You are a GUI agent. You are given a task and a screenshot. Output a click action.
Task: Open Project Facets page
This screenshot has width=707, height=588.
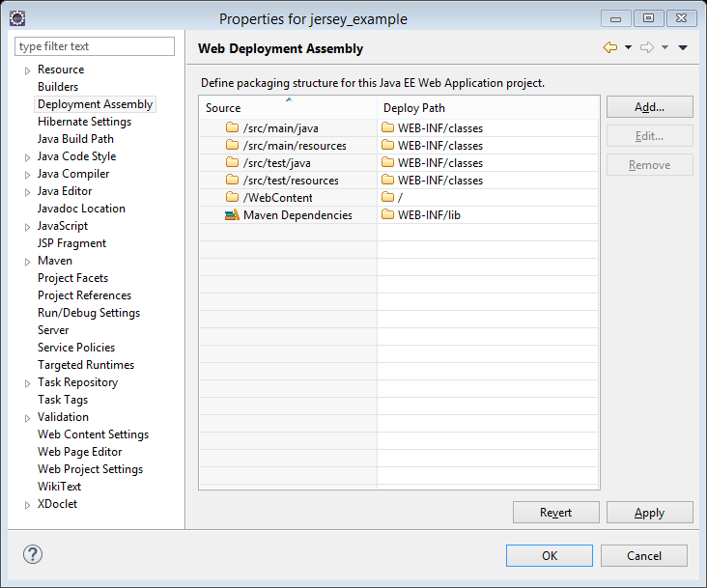(x=72, y=278)
